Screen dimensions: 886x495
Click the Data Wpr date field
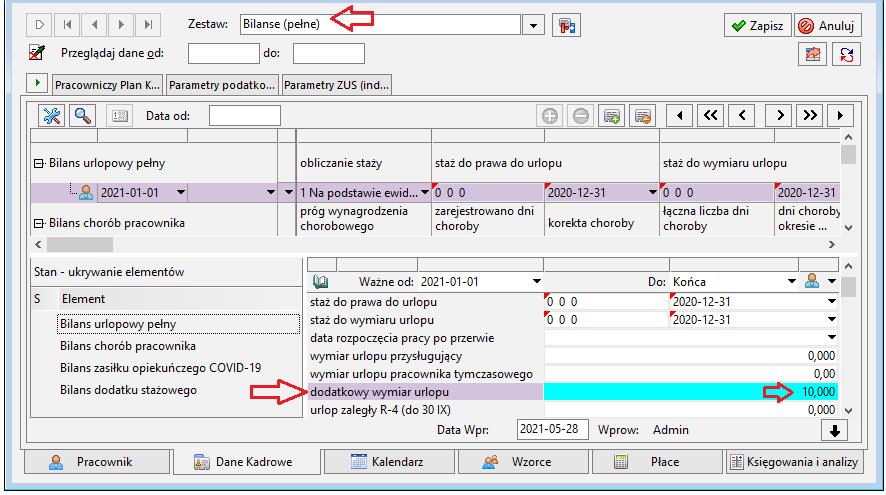click(552, 429)
